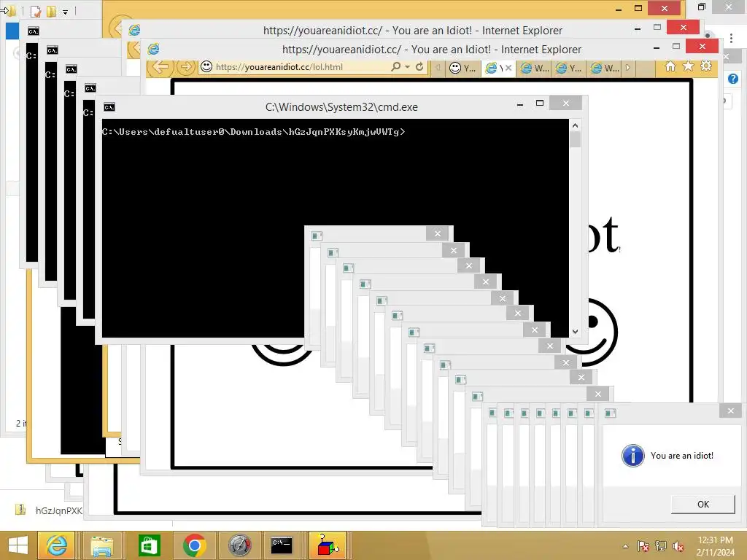Click the search magnifier in IE address bar
Image resolution: width=747 pixels, height=560 pixels.
click(395, 66)
